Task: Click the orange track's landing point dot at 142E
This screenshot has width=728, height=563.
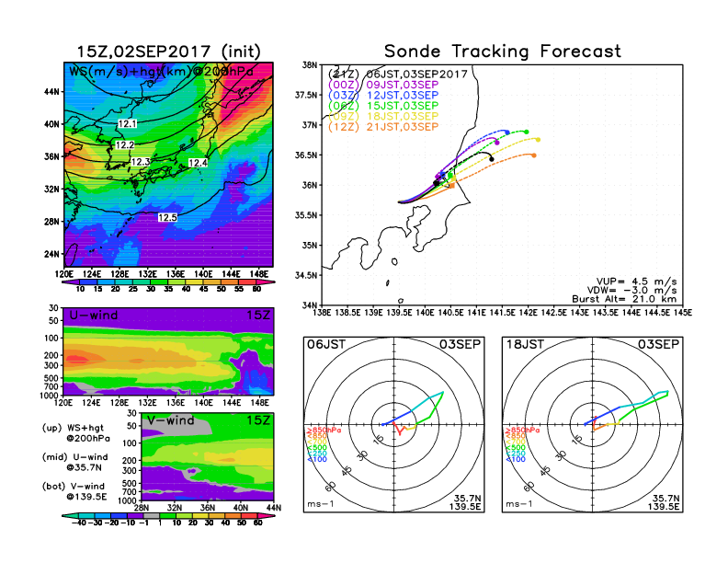Action: click(534, 155)
